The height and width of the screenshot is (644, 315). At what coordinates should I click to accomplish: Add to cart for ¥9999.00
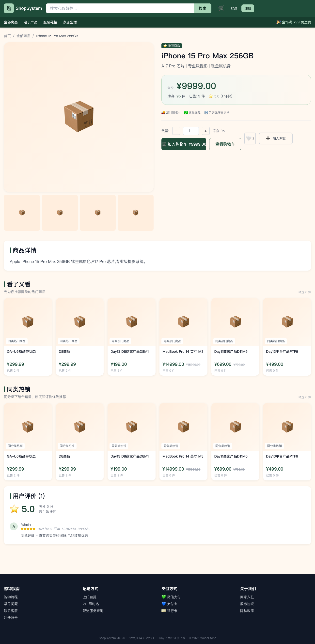pyautogui.click(x=184, y=144)
